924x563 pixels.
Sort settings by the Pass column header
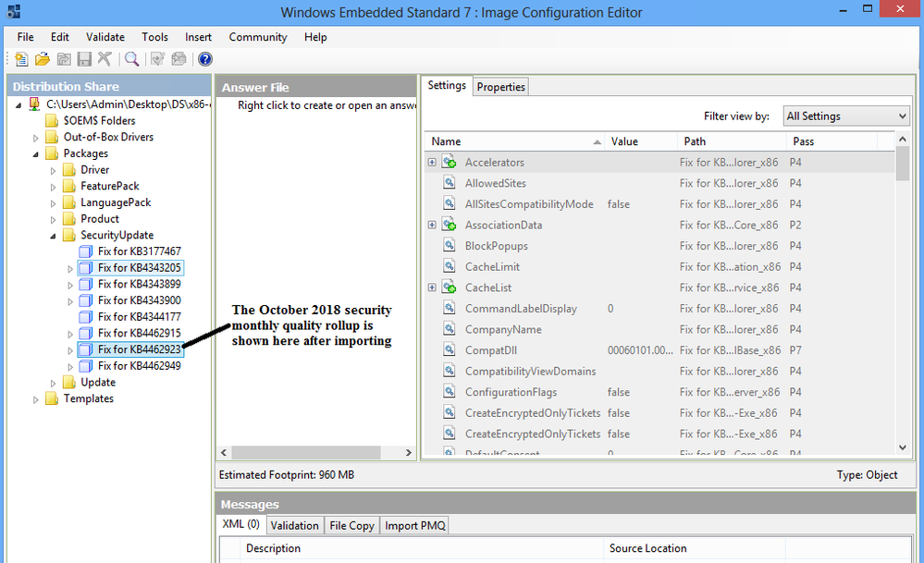coord(832,141)
